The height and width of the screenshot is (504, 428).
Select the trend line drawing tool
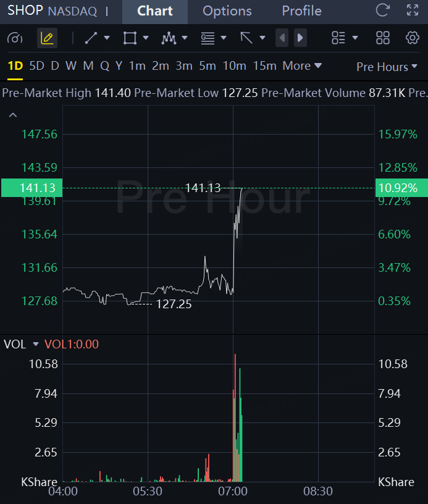pyautogui.click(x=91, y=38)
